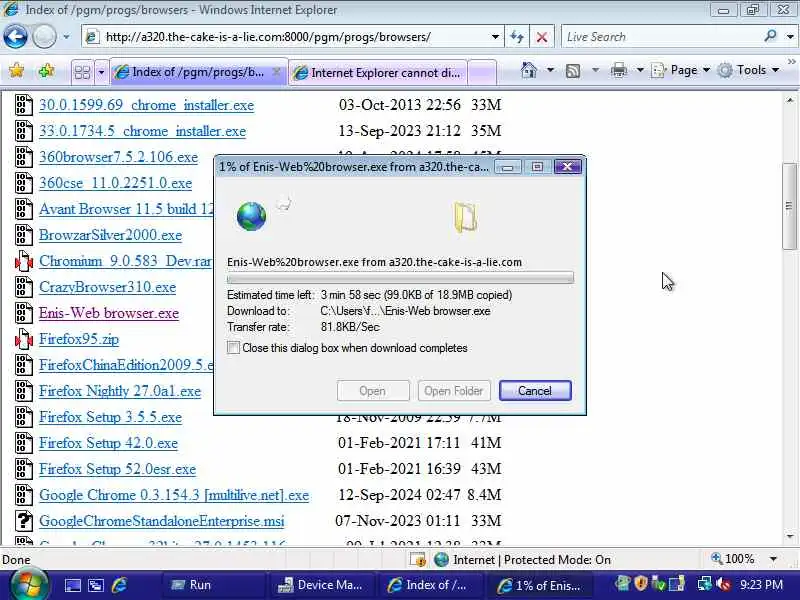Screen dimensions: 800x600
Task: Click the Live Search input box
Action: pyautogui.click(x=661, y=37)
